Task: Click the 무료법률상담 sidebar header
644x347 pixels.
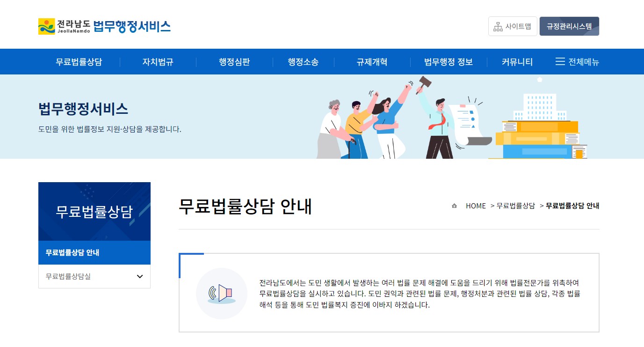Action: point(94,212)
